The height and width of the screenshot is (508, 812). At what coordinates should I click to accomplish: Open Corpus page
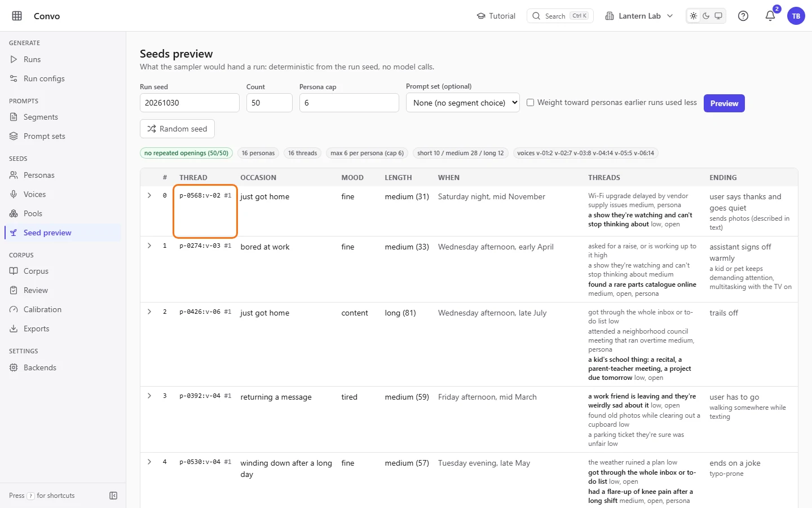point(63,271)
